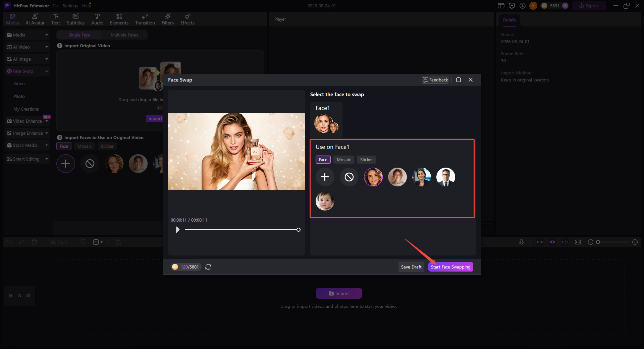Open the Photo item under Face Swap
This screenshot has height=349, width=644.
point(19,96)
